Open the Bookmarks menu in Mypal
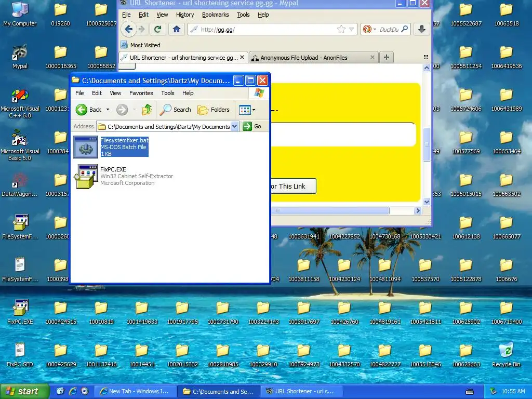The width and height of the screenshot is (532, 399). coord(216,15)
